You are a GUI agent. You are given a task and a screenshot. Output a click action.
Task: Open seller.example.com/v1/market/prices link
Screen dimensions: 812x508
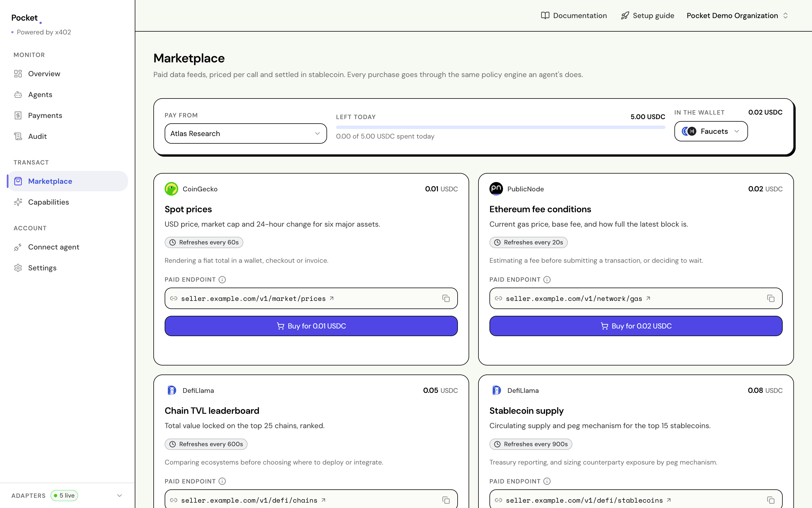[x=257, y=298]
